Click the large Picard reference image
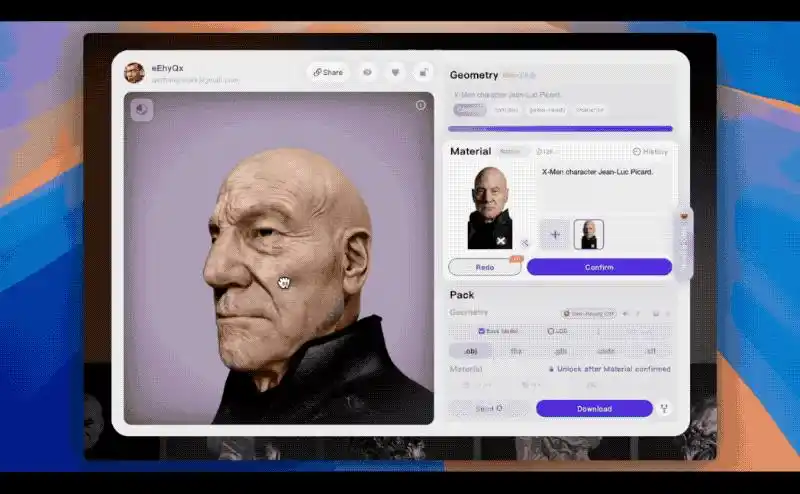Viewport: 800px width, 494px height. click(490, 208)
